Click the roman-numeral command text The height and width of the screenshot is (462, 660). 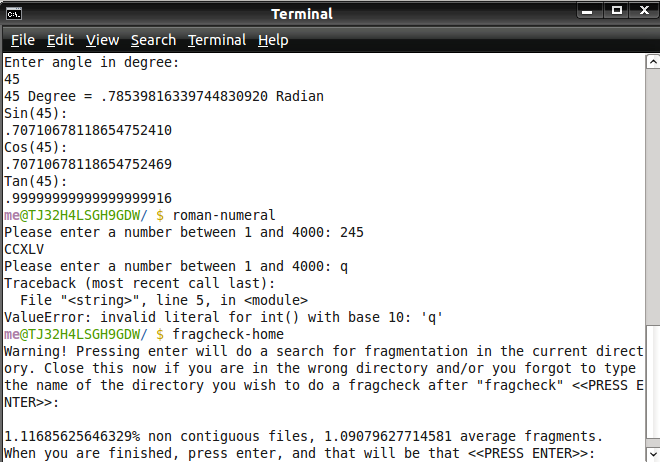point(224,215)
